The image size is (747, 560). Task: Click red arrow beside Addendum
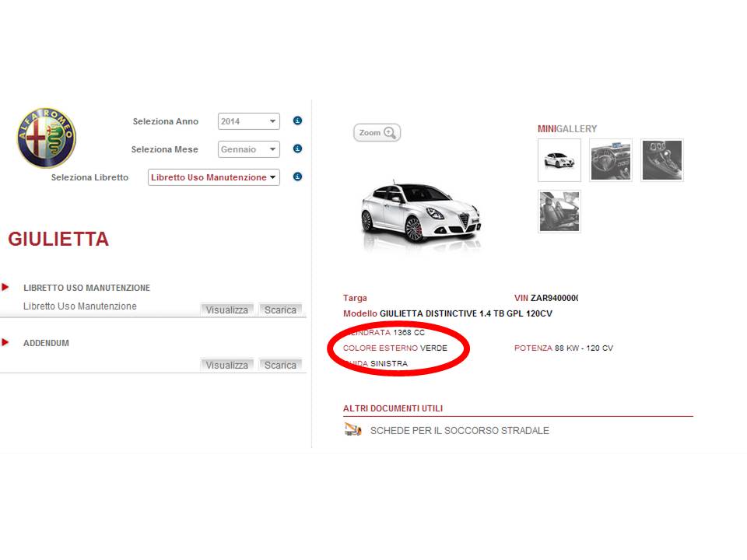(5, 342)
